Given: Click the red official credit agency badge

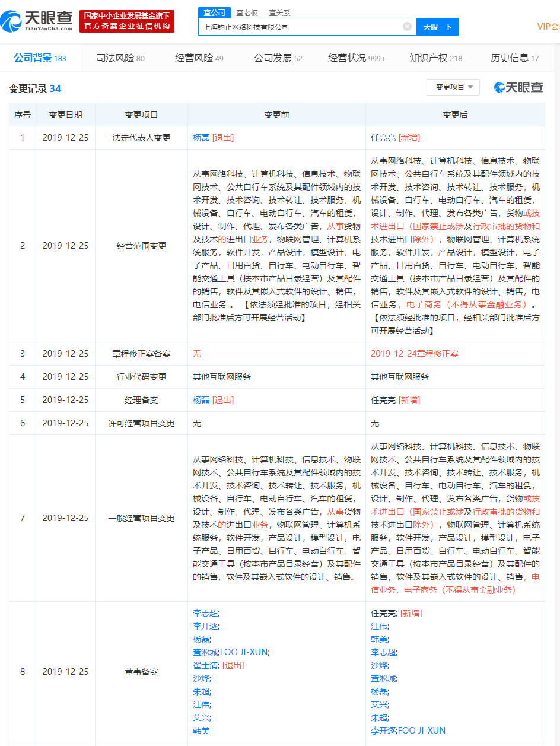Looking at the screenshot, I should [x=125, y=21].
